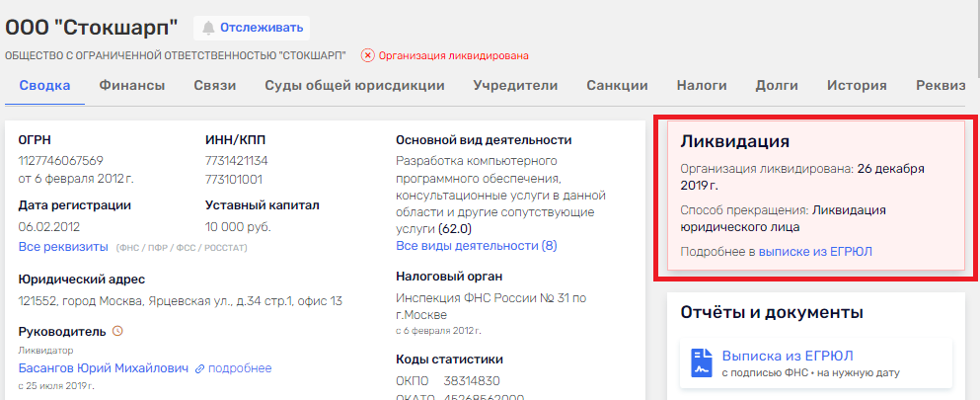Switch to the Санкции tab
The image size is (980, 400).
(x=617, y=86)
